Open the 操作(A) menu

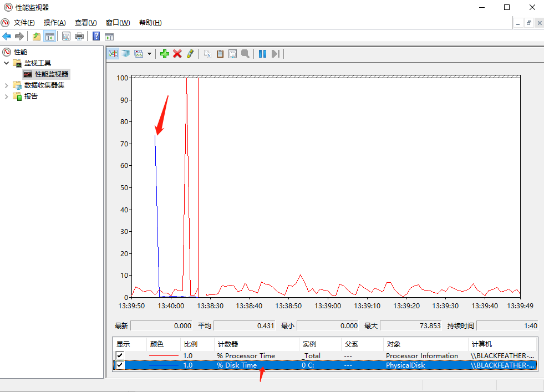click(x=54, y=23)
